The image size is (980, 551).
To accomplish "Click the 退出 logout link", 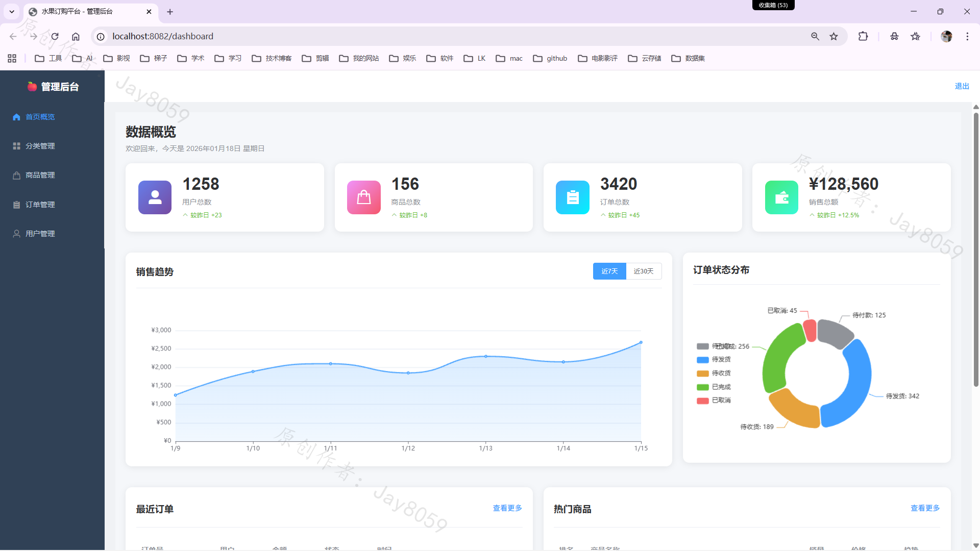I will point(962,86).
